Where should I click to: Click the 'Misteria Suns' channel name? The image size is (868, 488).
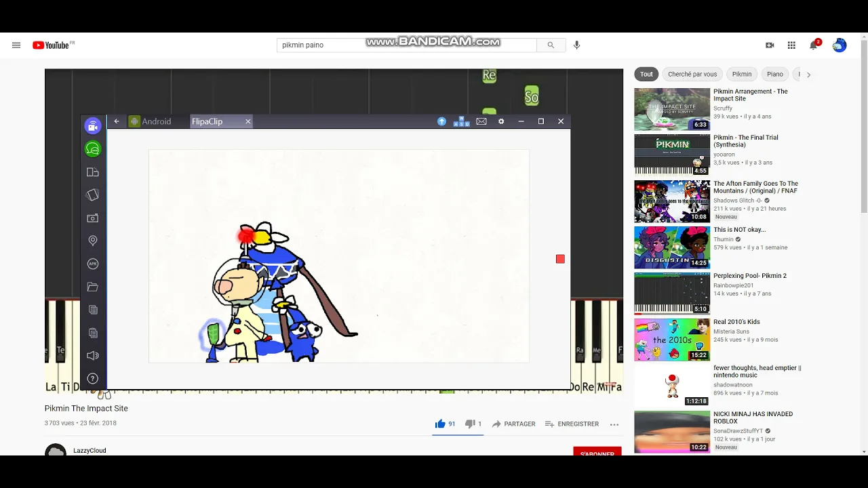tap(731, 331)
